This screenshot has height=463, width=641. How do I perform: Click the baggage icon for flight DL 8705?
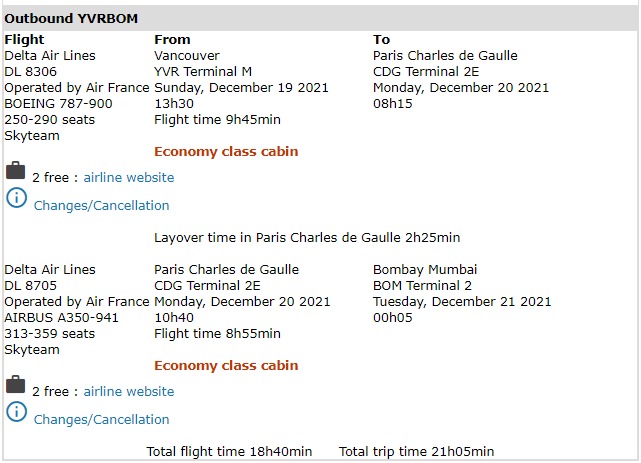[x=15, y=386]
